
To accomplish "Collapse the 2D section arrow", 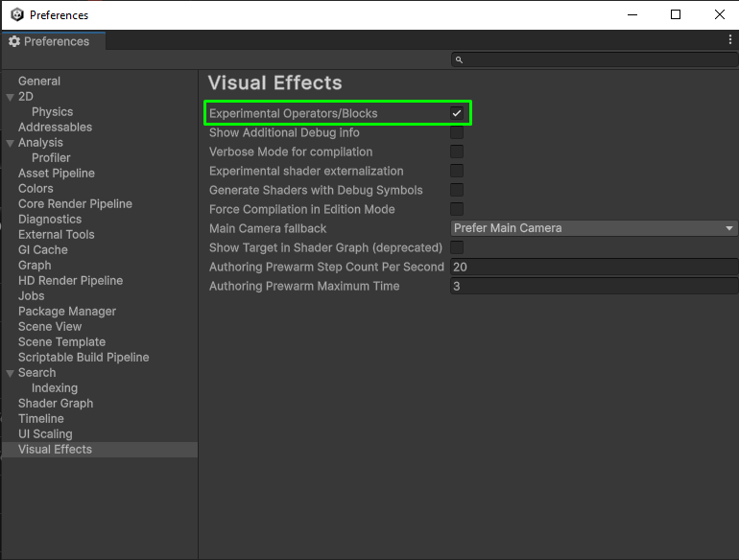I will pyautogui.click(x=10, y=97).
